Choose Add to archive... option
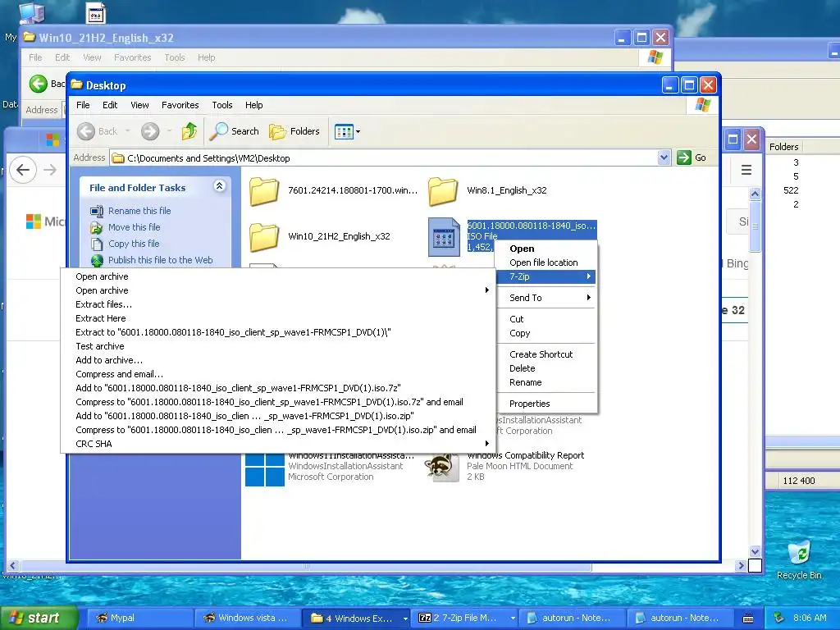840x630 pixels. pos(278,360)
